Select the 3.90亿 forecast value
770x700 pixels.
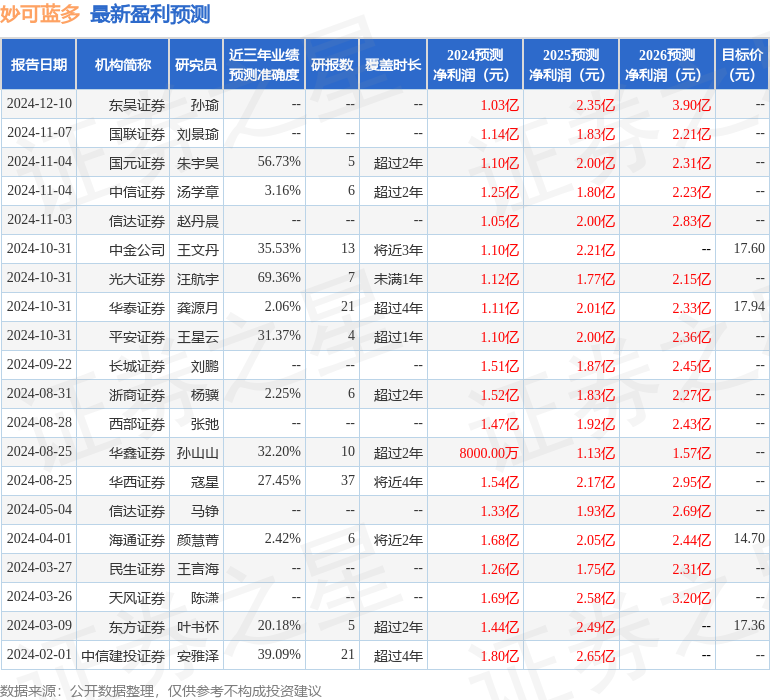coord(691,105)
